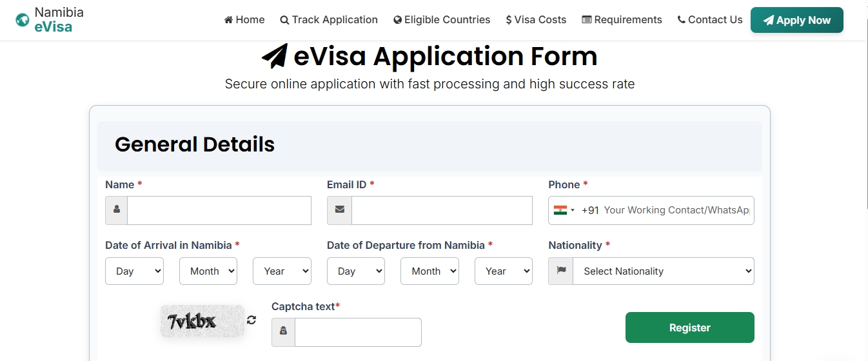Click the Namibia eVisa globe logo
This screenshot has width=868, height=361.
coord(23,20)
